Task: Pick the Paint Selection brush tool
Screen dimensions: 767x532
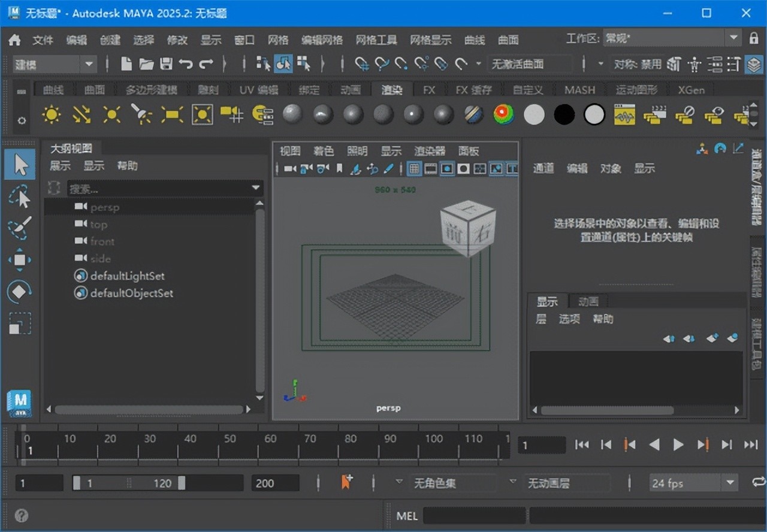Action: point(20,228)
